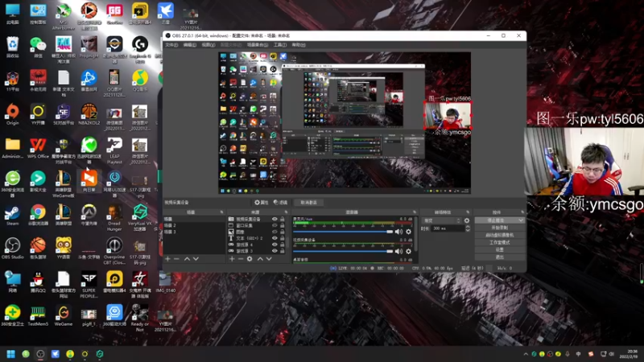Decrease transition duration with down arrow
The image size is (644, 362).
point(468,230)
